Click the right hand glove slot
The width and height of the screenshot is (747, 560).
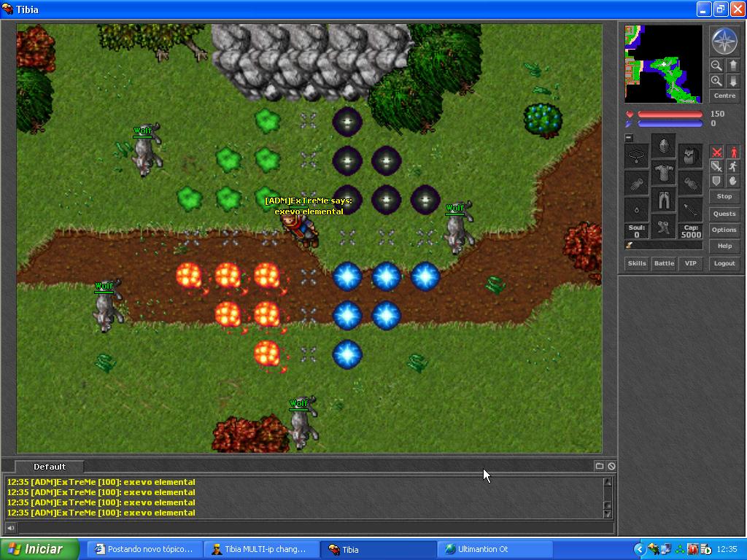(x=690, y=182)
